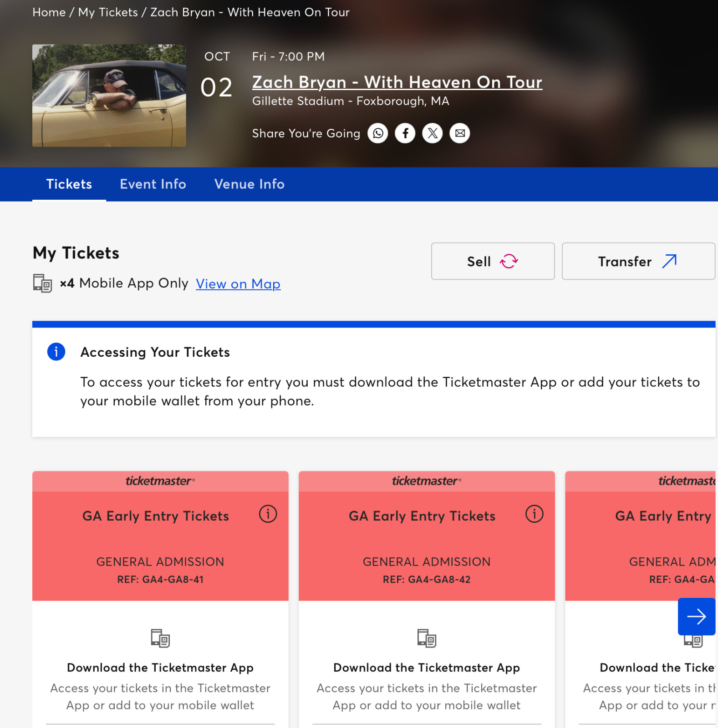Image resolution: width=718 pixels, height=728 pixels.
Task: Click the Share You're Going label
Action: [x=306, y=133]
